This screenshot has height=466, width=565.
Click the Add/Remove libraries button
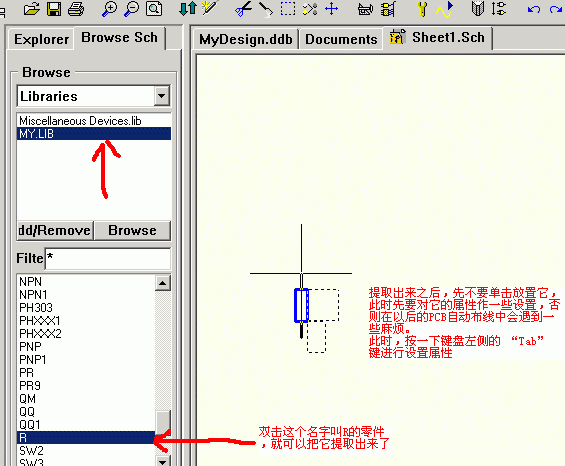coord(55,230)
